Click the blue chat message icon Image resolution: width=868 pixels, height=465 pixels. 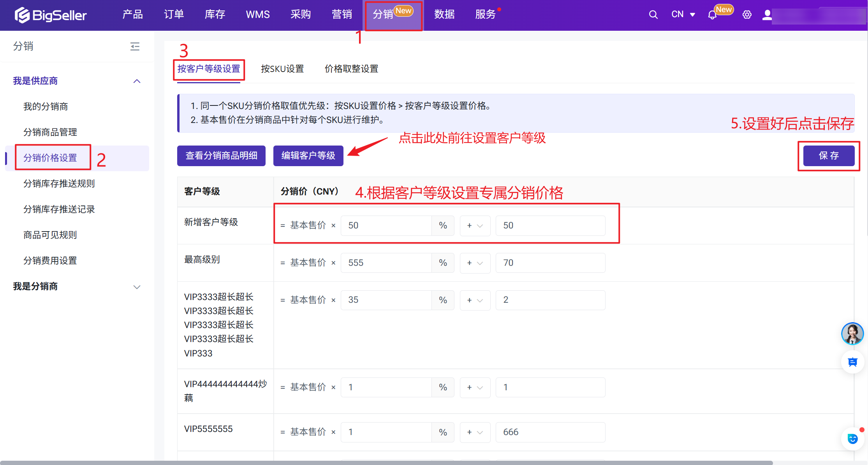[x=852, y=362]
